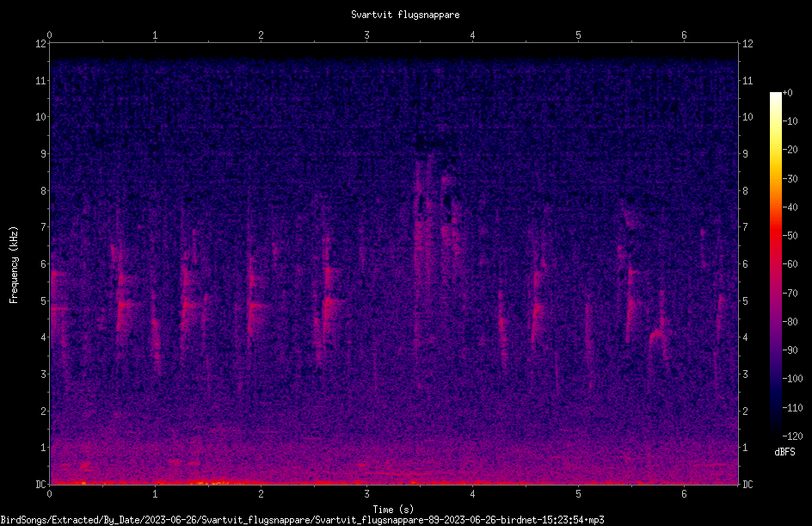
Task: Click '7' on the left frequency axis
Action: tap(44, 227)
